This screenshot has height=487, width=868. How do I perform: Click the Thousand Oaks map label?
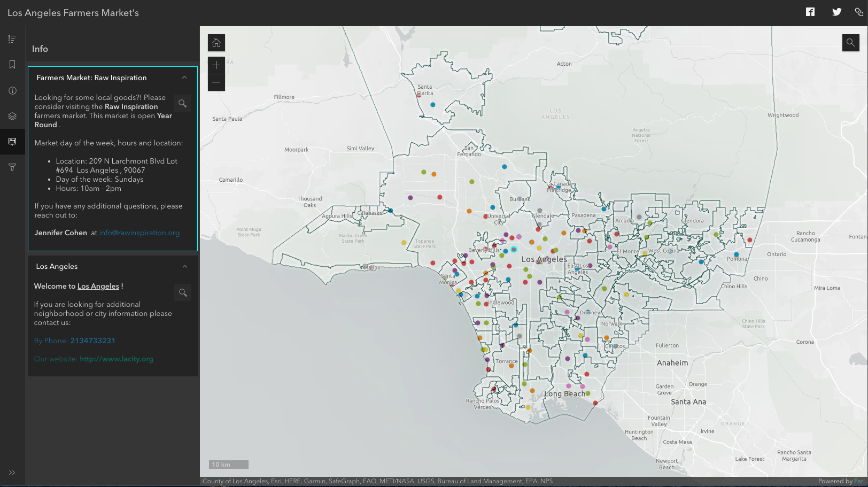[310, 202]
